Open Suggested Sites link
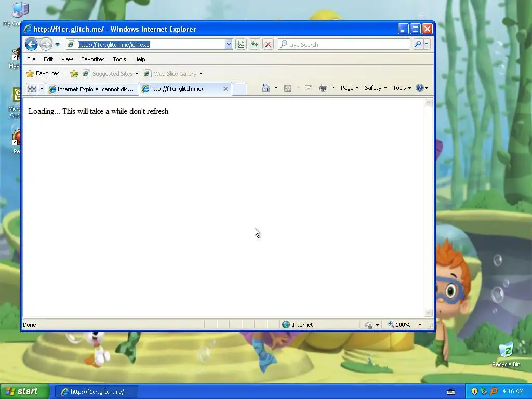This screenshot has width=532, height=399. click(109, 74)
